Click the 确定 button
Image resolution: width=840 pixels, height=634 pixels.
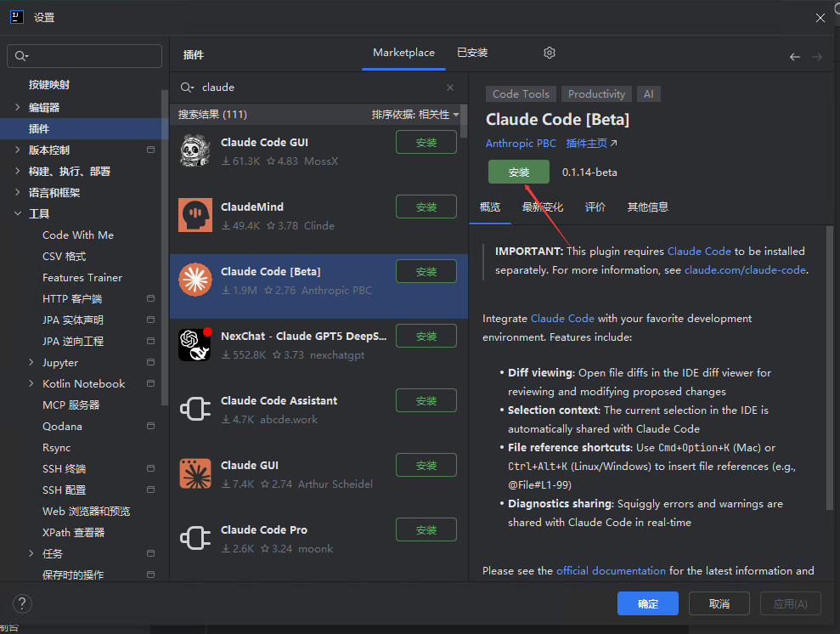tap(647, 603)
